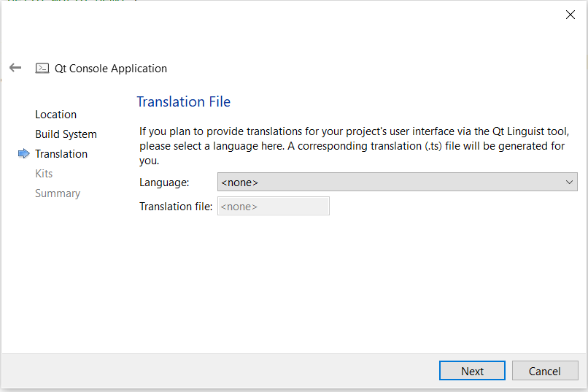Click the blue arrow beside Translation step
Screen dimensions: 588x392
[23, 153]
